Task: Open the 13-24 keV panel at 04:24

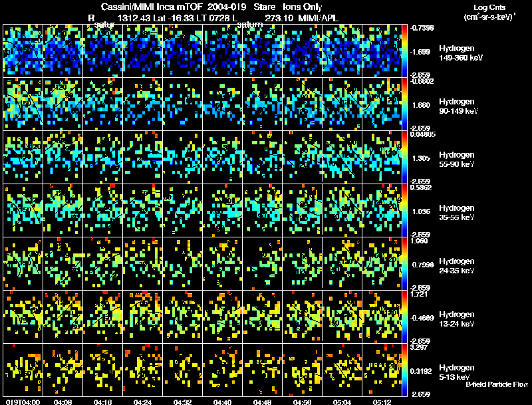Action: [142, 317]
